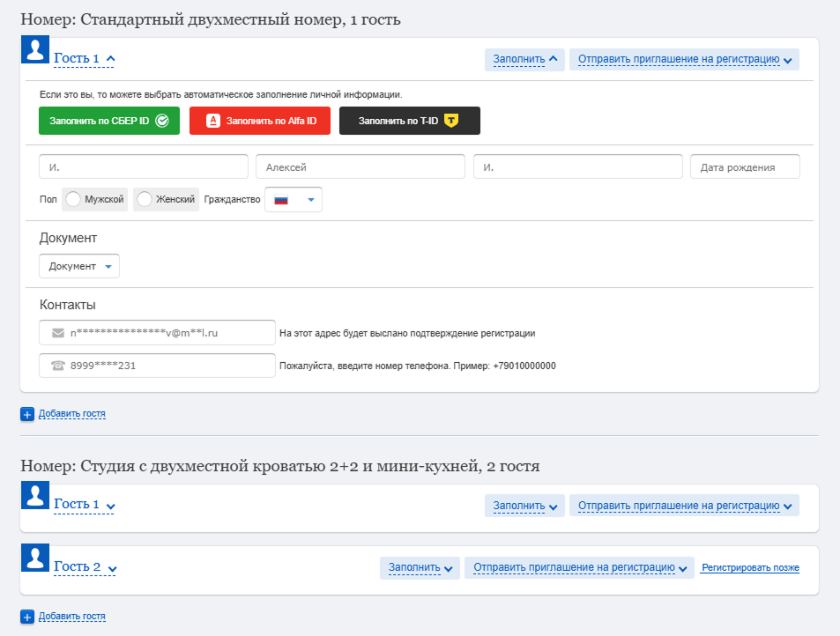Viewport: 840px width, 636px height.
Task: Click the plus icon under the studio room
Action: [26, 617]
